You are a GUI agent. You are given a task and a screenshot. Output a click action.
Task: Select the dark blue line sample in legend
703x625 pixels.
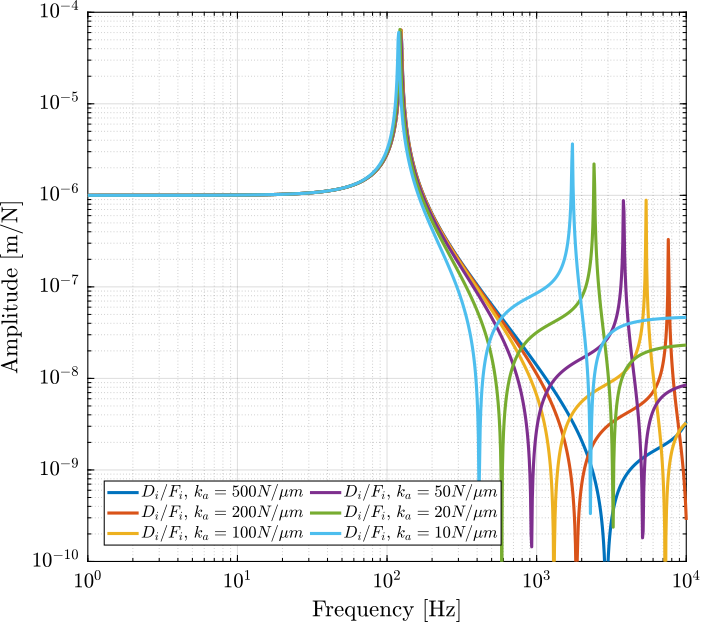pyautogui.click(x=122, y=492)
